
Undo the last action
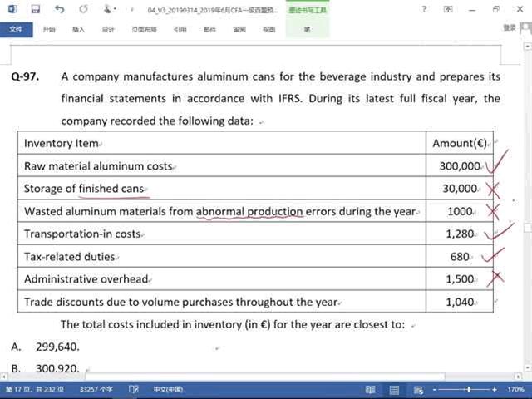click(59, 9)
